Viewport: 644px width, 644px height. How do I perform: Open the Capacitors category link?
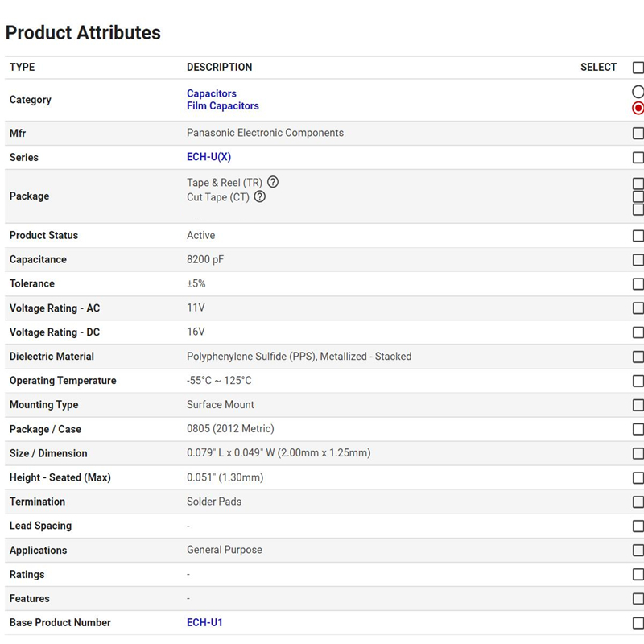click(212, 93)
